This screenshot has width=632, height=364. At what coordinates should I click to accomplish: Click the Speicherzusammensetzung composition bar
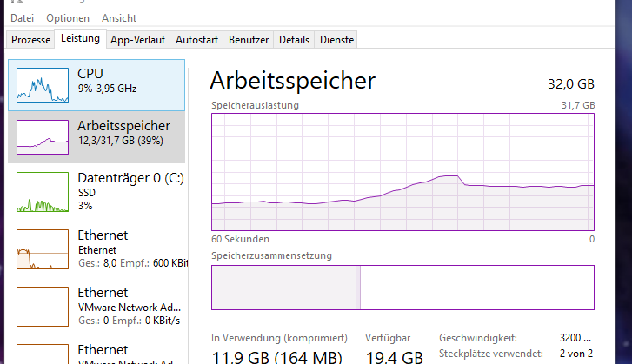point(402,288)
